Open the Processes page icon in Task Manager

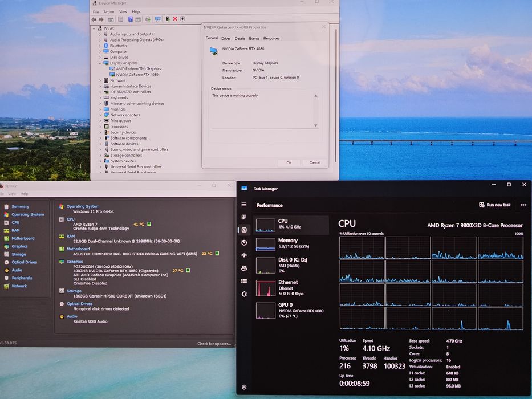coord(243,217)
